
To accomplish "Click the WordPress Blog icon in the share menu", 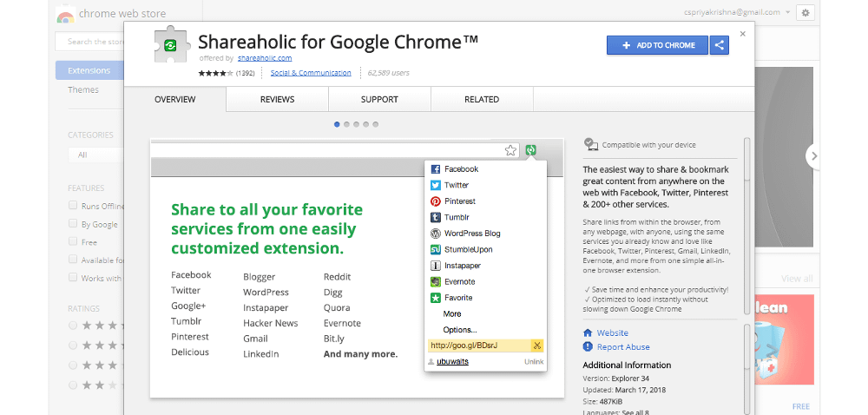I will coord(435,234).
